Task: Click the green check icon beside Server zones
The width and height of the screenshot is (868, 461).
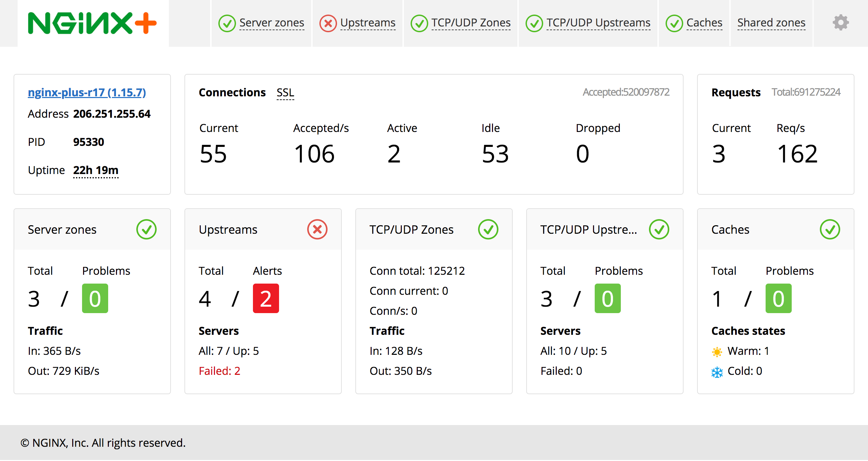Action: [227, 23]
